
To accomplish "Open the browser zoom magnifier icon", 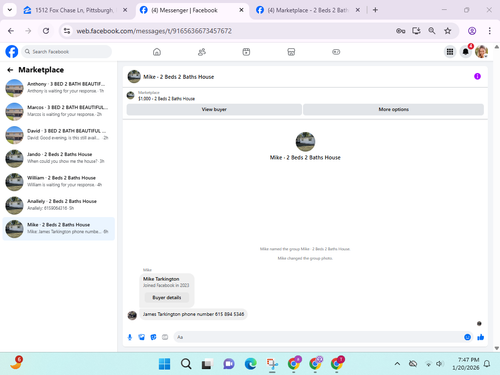I will (432, 31).
